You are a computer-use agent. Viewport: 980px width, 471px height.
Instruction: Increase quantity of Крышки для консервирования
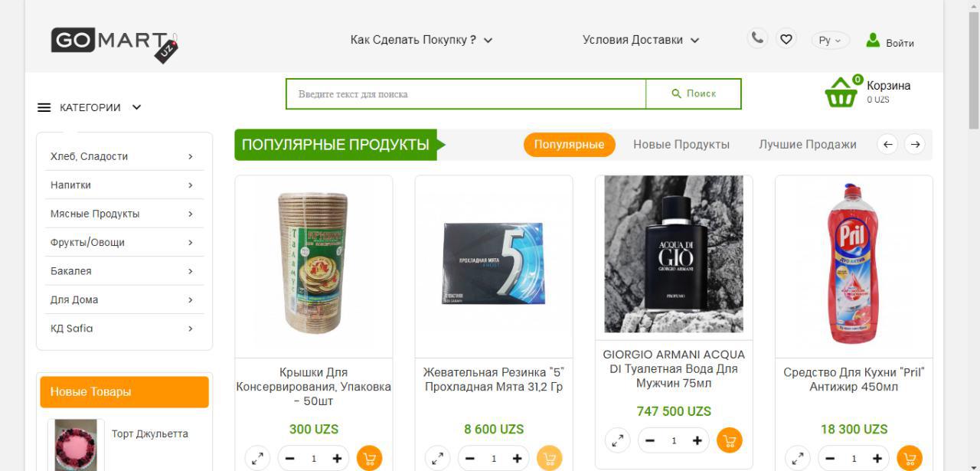tap(337, 458)
